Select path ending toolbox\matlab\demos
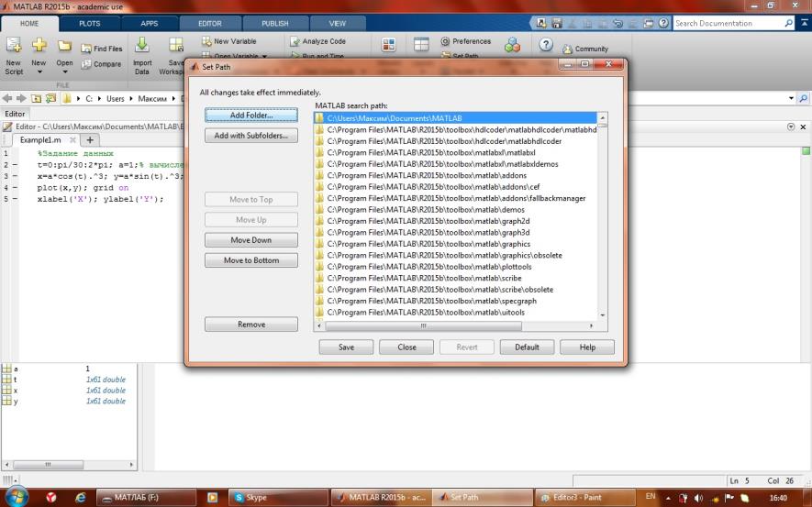This screenshot has width=812, height=507. (x=455, y=210)
